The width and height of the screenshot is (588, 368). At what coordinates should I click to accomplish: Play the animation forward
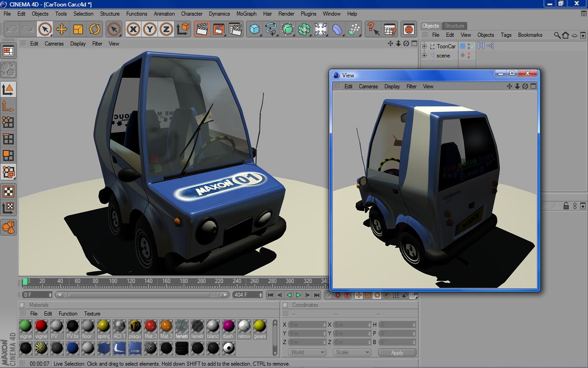pos(298,295)
